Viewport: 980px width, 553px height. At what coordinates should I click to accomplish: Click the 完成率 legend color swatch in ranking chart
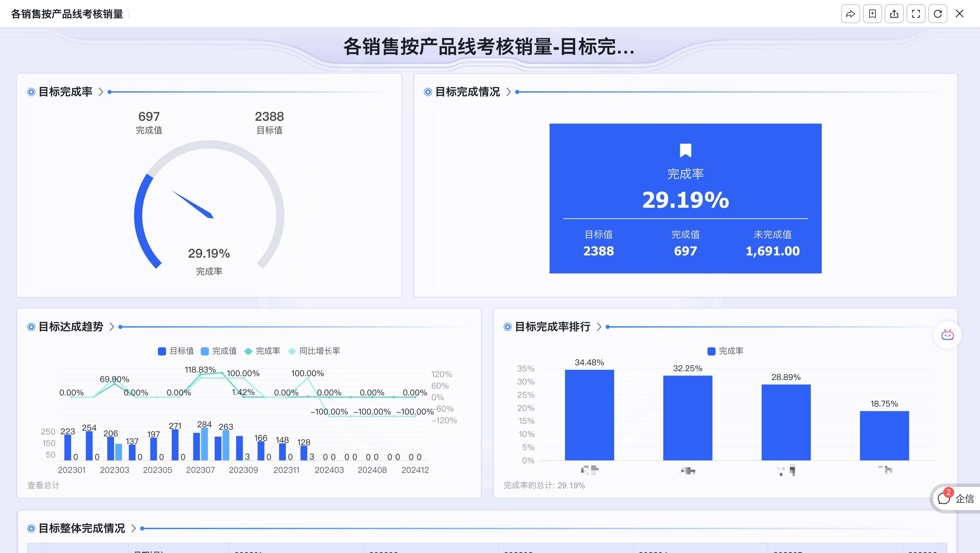click(711, 351)
